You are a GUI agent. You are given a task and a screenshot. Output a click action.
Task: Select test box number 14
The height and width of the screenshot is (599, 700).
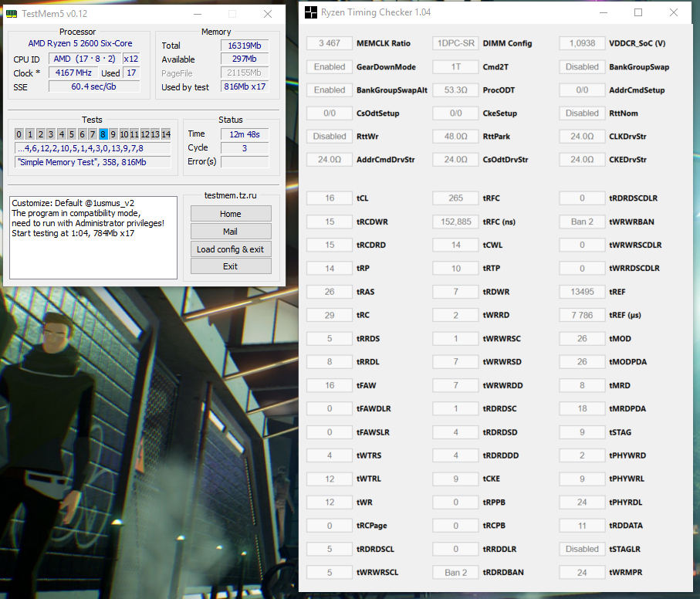166,134
